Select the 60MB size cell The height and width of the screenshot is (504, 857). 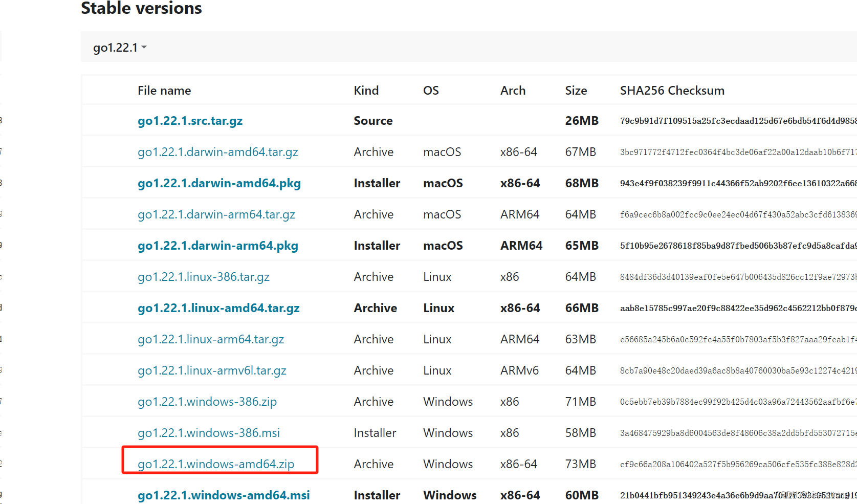click(x=582, y=495)
